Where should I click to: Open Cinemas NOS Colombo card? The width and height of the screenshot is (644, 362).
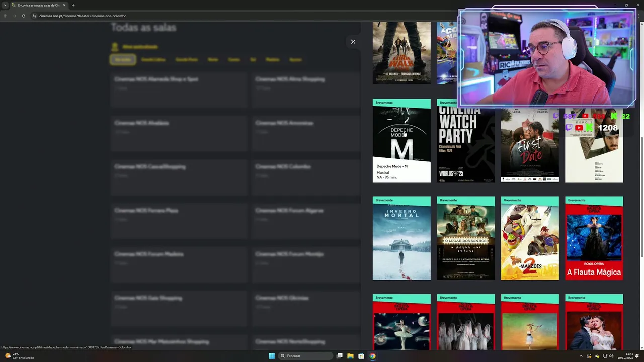tap(305, 177)
